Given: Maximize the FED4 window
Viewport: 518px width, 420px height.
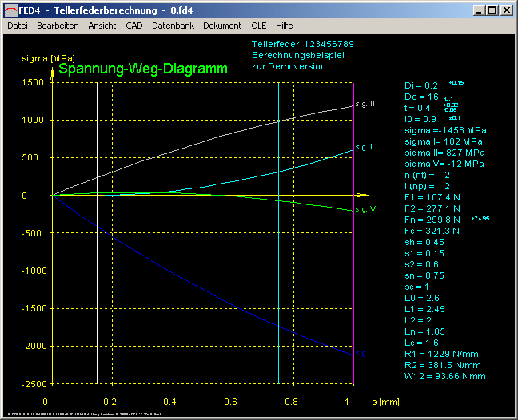Looking at the screenshot, I should tap(492, 10).
